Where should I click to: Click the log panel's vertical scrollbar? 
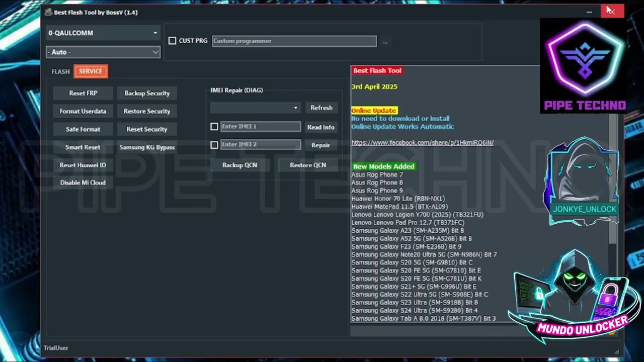coord(612,194)
